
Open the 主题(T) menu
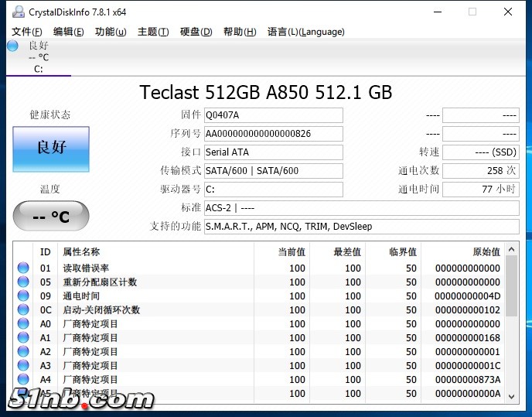(152, 32)
